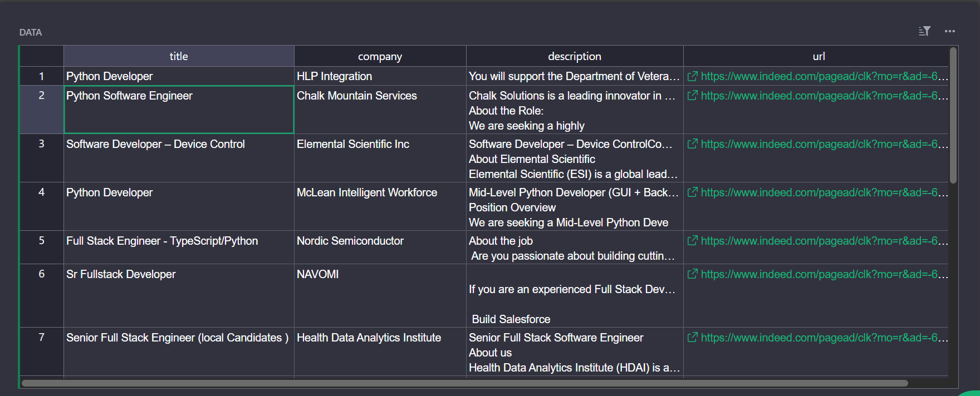Select description mentioning 'Build Salesforce'

click(x=575, y=295)
